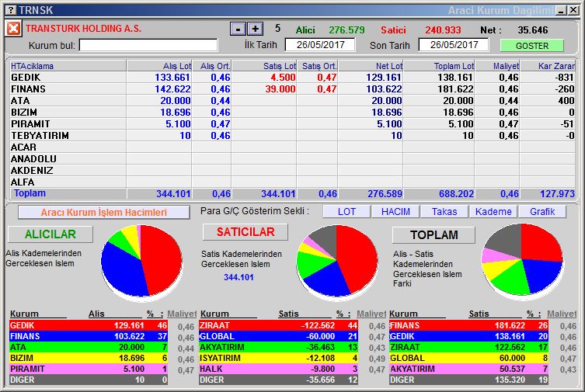Screen dimensions: 585x392
Task: Sort by Satış Lot column header
Action: tap(264, 66)
